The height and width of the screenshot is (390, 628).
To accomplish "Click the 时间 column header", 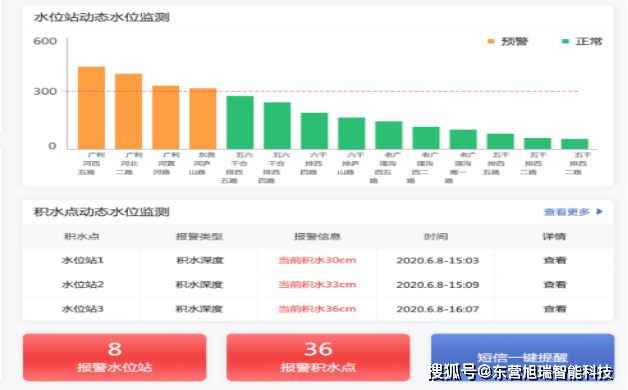I will (x=436, y=236).
